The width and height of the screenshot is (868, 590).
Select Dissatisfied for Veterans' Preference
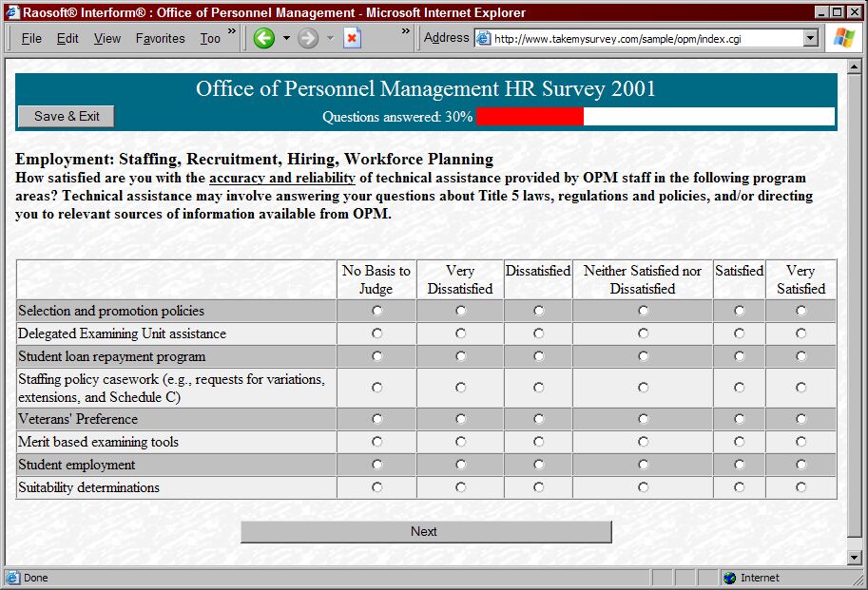pyautogui.click(x=539, y=419)
